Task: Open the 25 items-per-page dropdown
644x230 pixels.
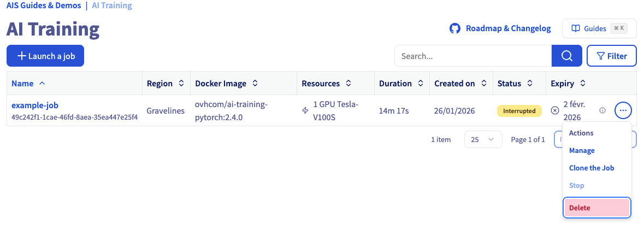Action: [483, 139]
